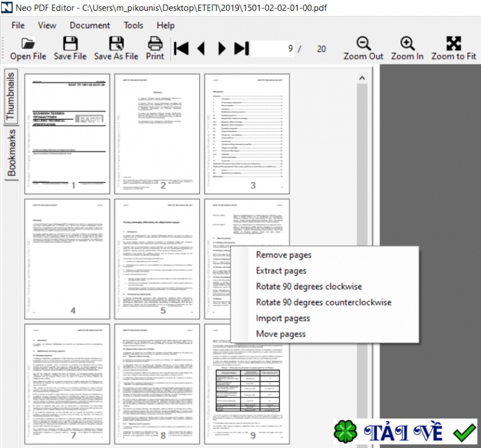Open the Document menu
Image resolution: width=481 pixels, height=448 pixels.
tap(90, 25)
